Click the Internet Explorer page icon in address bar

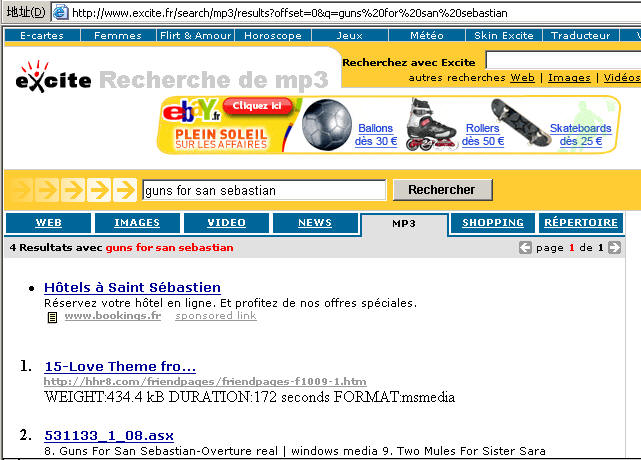click(x=61, y=12)
